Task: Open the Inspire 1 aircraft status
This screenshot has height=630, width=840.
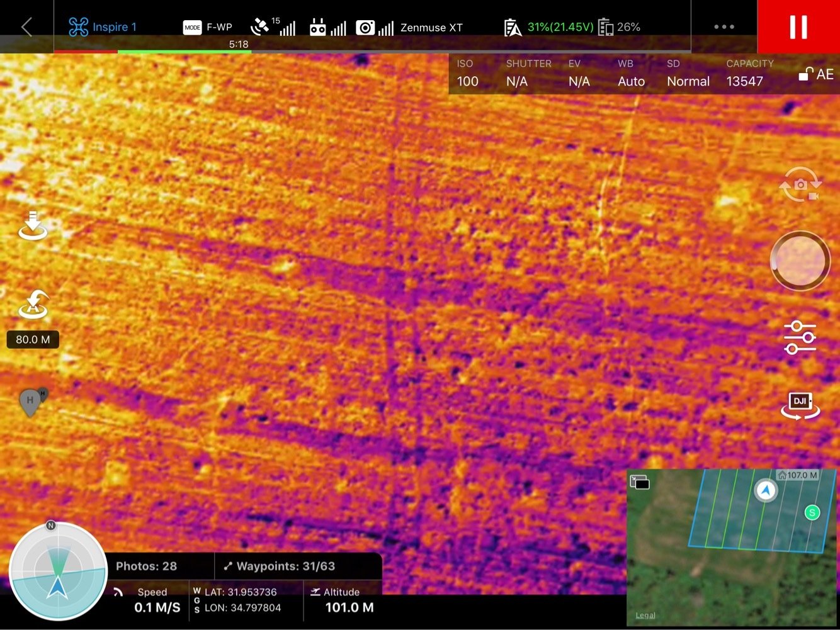Action: point(103,27)
